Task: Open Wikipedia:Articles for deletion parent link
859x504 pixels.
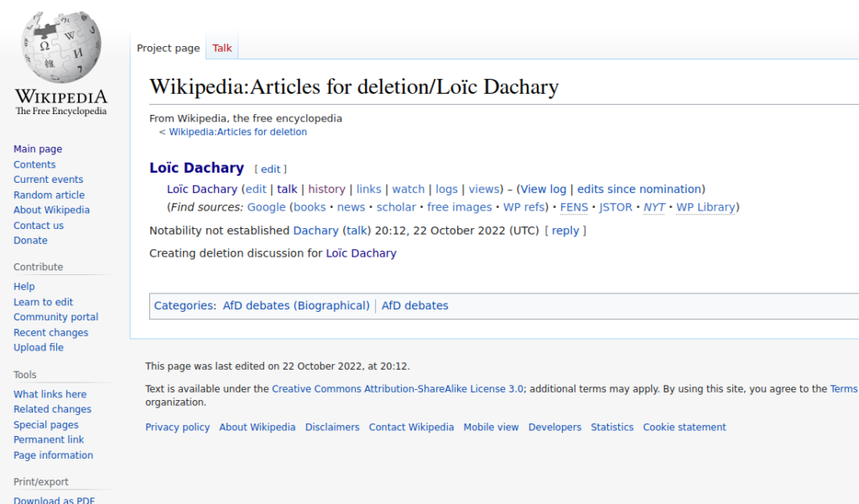Action: coord(237,132)
